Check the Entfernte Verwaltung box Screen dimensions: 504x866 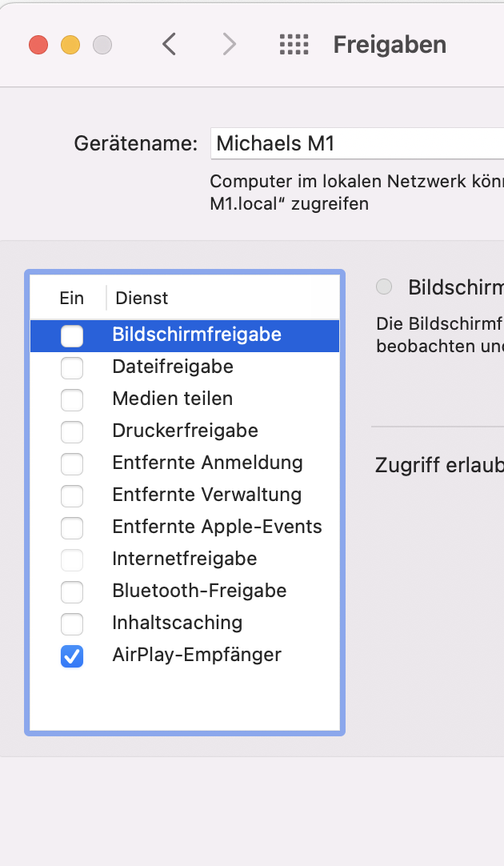point(72,496)
